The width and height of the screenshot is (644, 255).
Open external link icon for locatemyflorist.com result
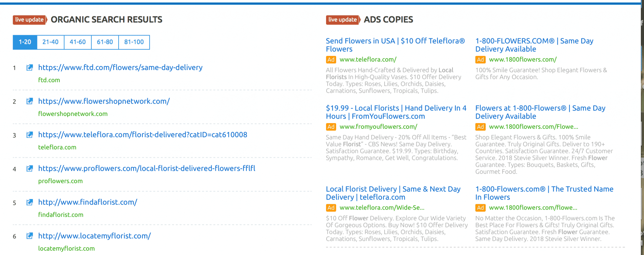point(30,236)
